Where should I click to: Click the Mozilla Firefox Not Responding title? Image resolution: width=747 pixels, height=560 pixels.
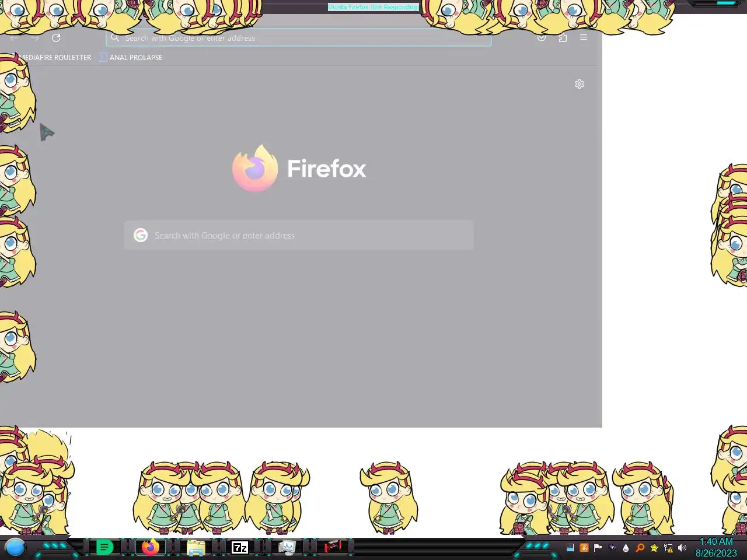pyautogui.click(x=373, y=7)
